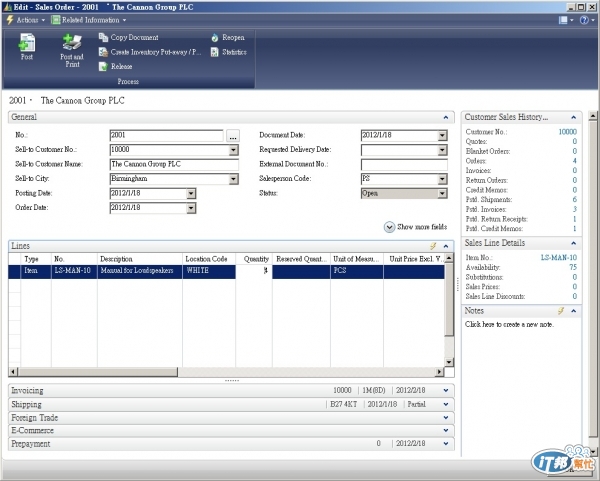Collapse the Lines FastTab

[x=446, y=246]
